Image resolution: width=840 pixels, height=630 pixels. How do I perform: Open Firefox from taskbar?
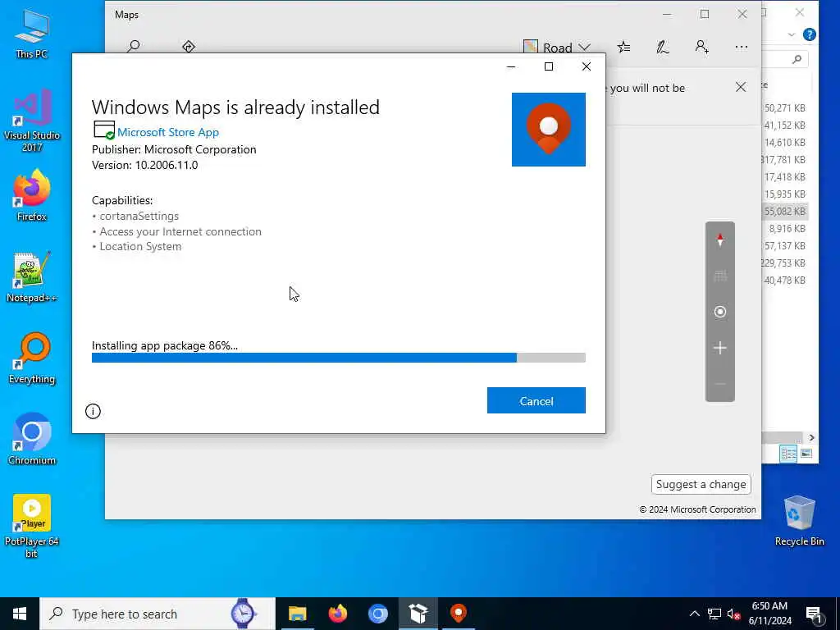[337, 614]
